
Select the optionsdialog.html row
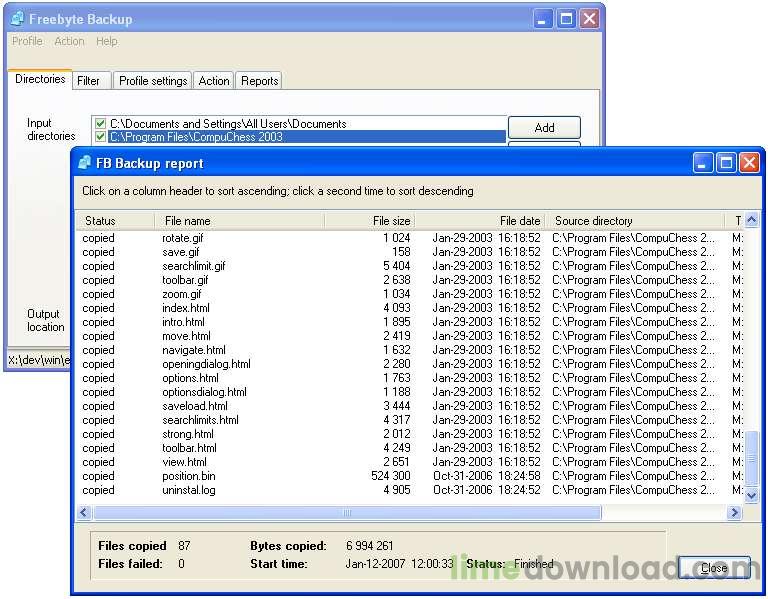click(x=410, y=392)
